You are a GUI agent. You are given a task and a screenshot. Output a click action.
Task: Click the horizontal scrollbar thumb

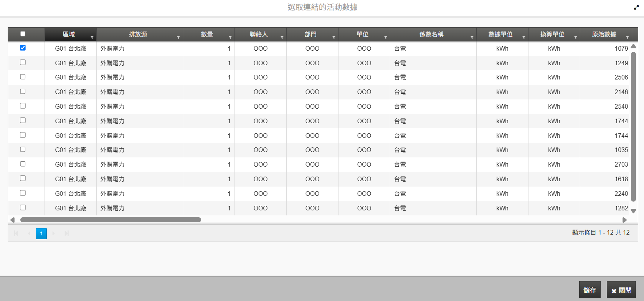pyautogui.click(x=111, y=220)
